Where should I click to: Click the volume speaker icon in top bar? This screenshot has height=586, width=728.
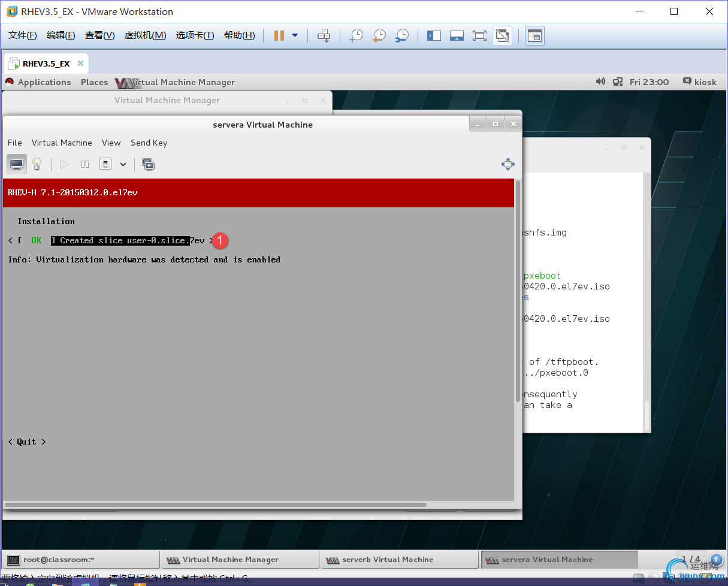click(x=600, y=81)
